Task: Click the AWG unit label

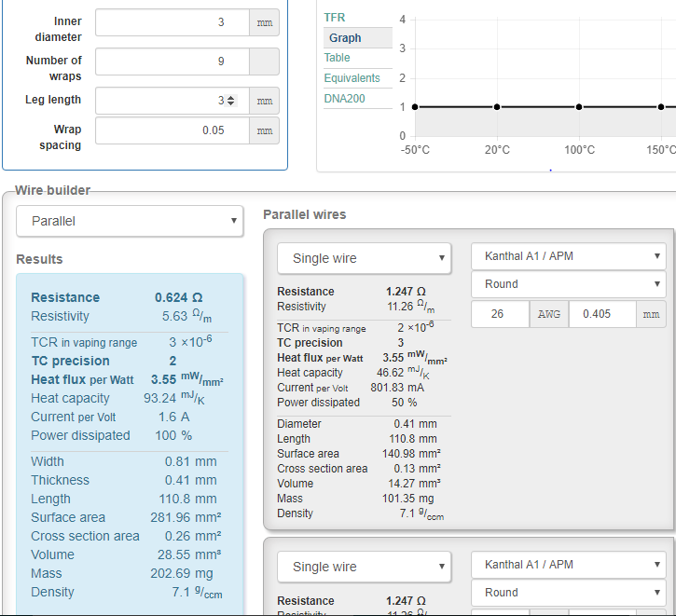Action: click(x=549, y=314)
